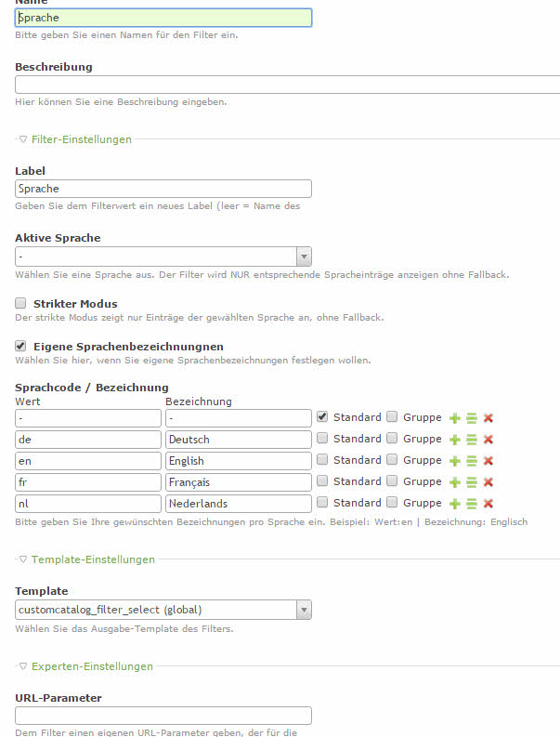Screen dimensions: 560x737
Task: Check Standard checkbox for the Deutsch row
Action: tap(322, 439)
